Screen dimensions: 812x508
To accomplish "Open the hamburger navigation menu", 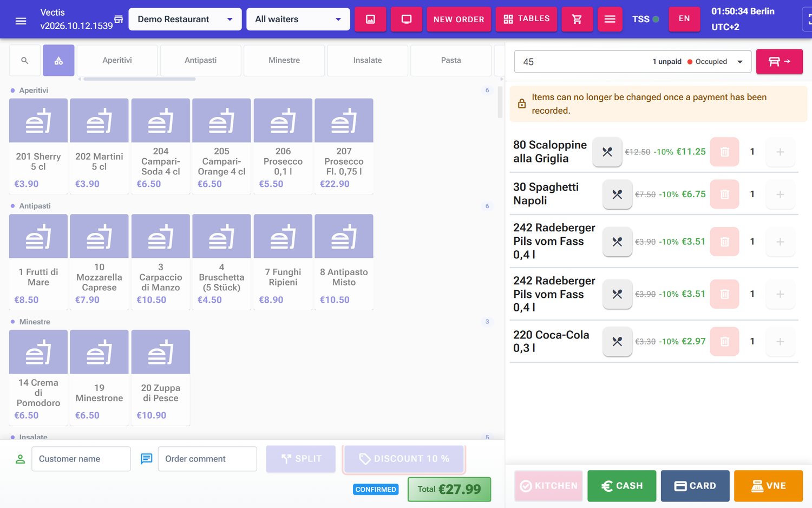I will pos(21,21).
